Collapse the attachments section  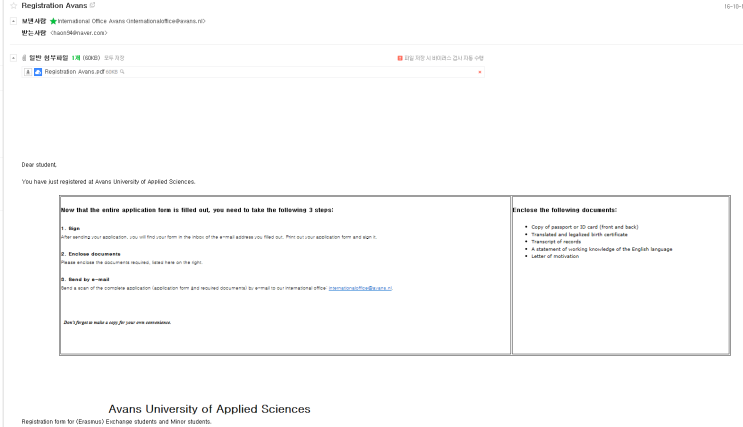[x=13, y=58]
